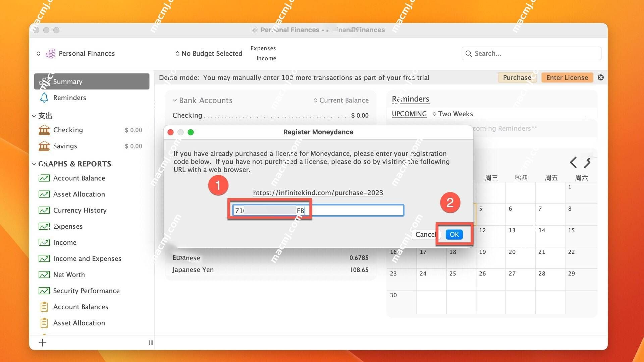Click the Search bar to focus

pyautogui.click(x=531, y=54)
